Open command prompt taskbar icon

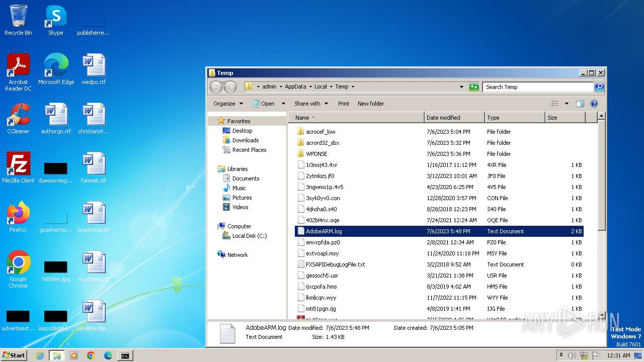coord(125,355)
